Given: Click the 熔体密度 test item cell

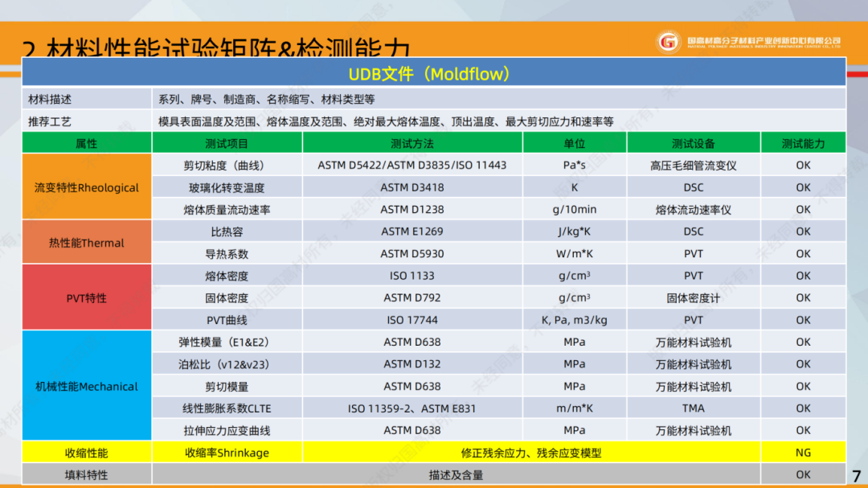Looking at the screenshot, I should tap(227, 275).
